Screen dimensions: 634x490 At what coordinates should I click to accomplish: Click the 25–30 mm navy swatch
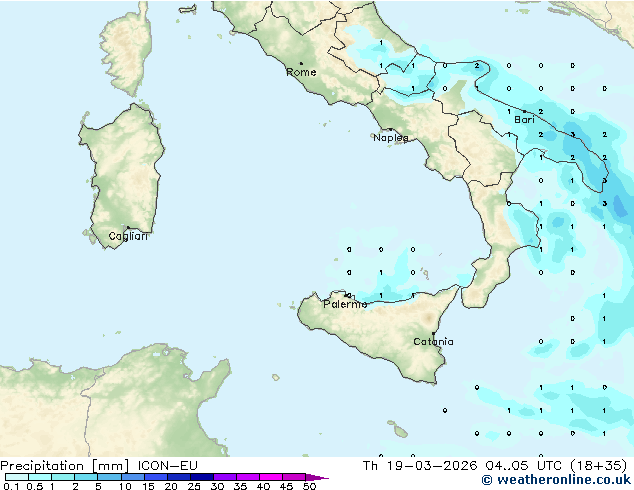coord(201,477)
